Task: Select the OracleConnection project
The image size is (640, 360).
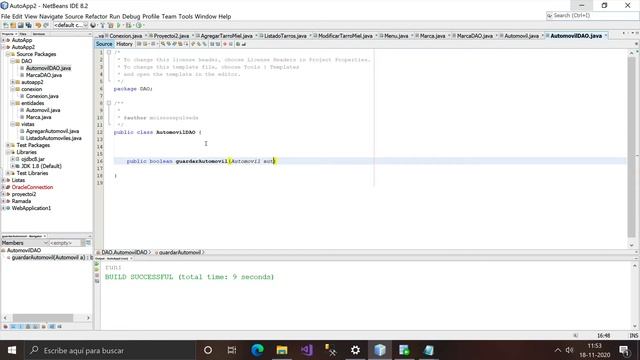Action: (x=32, y=187)
